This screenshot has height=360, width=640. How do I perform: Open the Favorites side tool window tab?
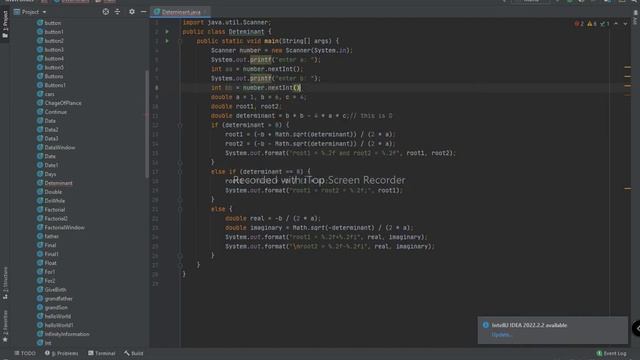tap(5, 326)
